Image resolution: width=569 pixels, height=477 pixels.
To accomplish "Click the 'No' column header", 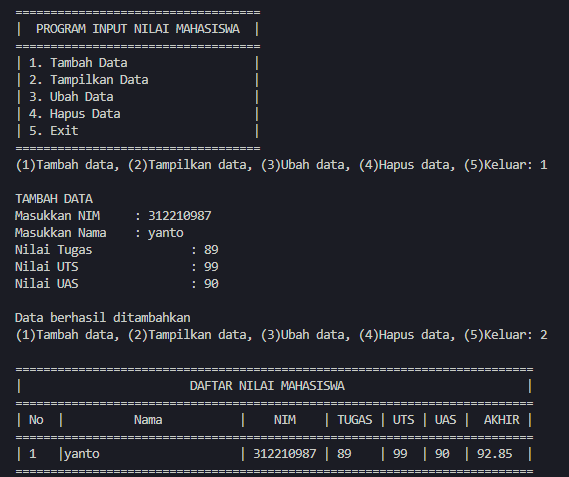I will pyautogui.click(x=36, y=420).
